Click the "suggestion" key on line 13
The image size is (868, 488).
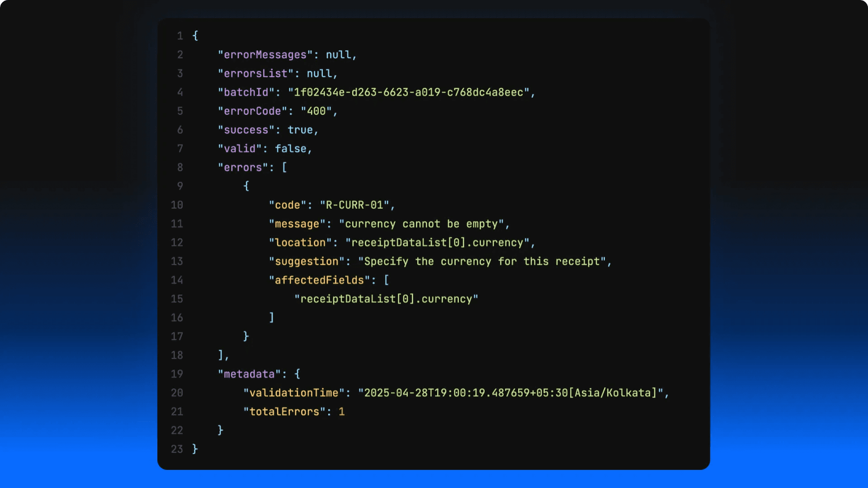coord(307,262)
